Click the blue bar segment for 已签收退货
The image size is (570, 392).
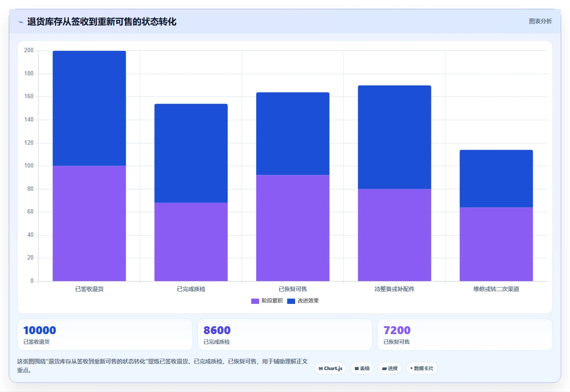89,108
